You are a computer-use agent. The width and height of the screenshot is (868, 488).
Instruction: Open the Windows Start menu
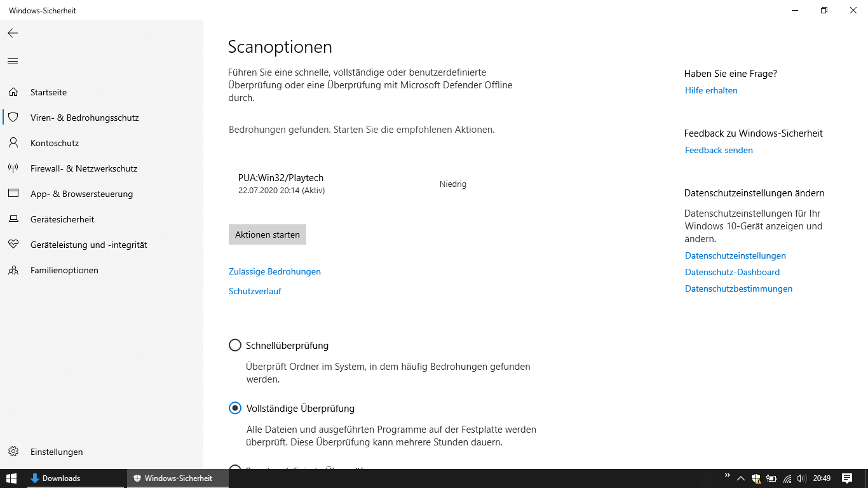click(x=11, y=478)
